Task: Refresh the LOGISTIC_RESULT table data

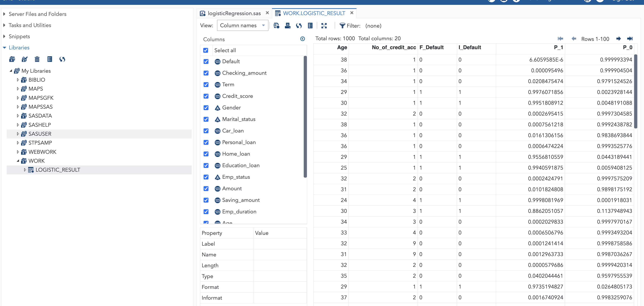Action: click(x=299, y=26)
